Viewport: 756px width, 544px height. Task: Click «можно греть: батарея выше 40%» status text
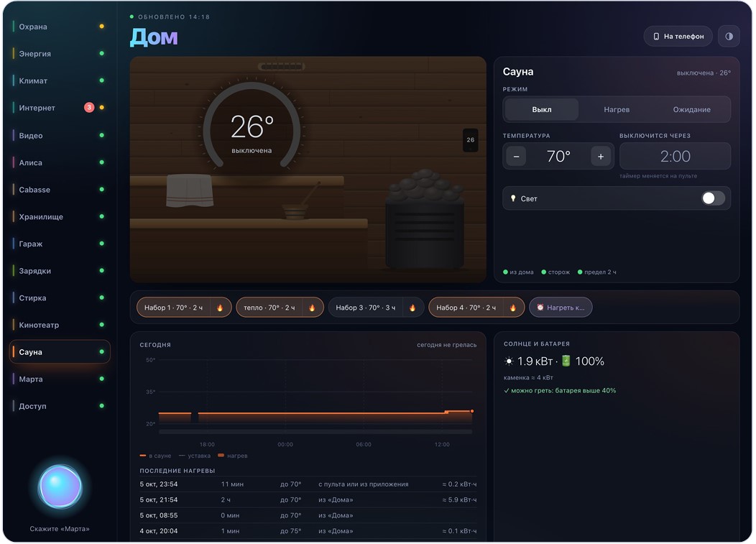pos(560,391)
